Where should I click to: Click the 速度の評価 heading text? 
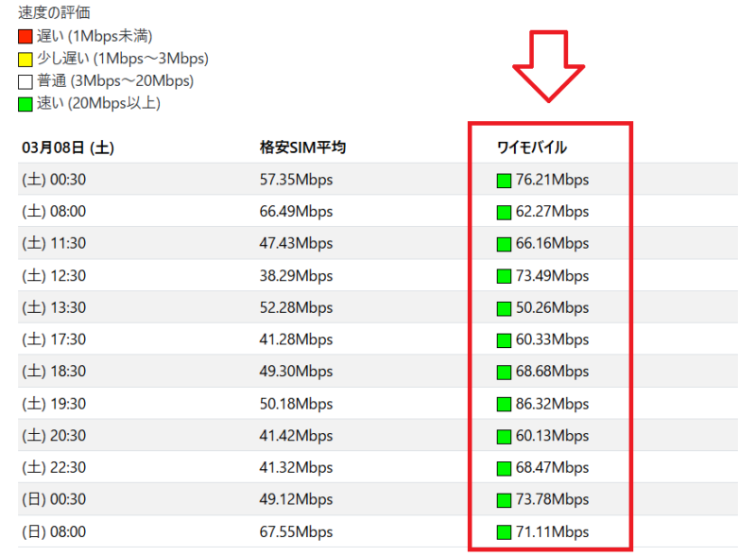tap(54, 12)
